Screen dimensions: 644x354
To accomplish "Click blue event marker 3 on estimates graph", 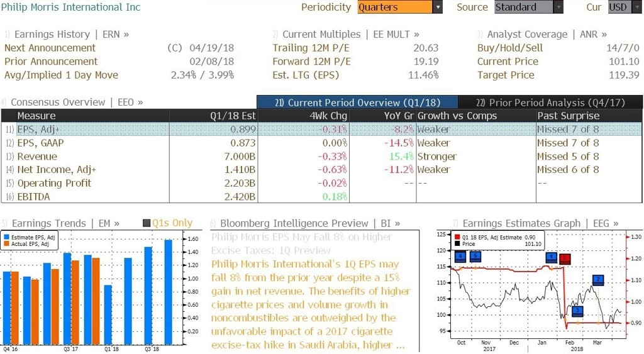I will (577, 311).
